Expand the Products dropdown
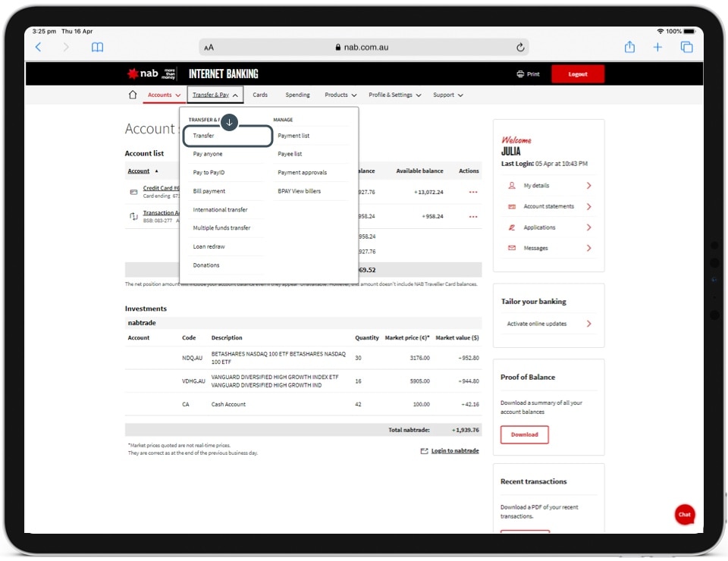The width and height of the screenshot is (728, 561). click(x=340, y=95)
